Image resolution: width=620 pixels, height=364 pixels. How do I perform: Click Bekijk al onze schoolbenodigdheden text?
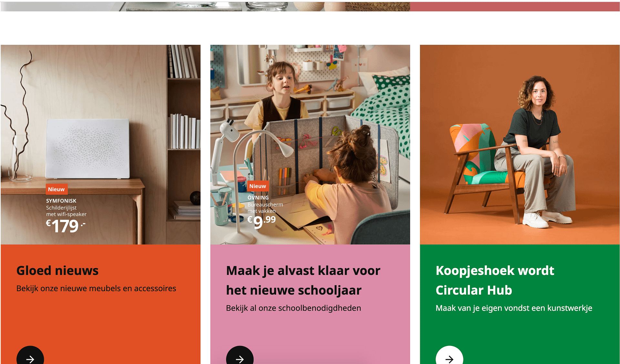point(294,308)
